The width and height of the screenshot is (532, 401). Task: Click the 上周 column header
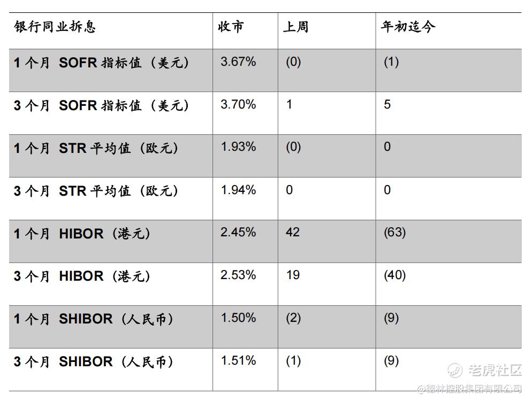296,26
